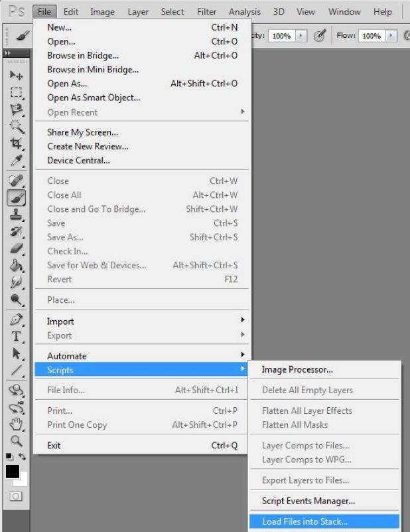This screenshot has height=532, width=410.
Task: Open the Opacity slider dropdown arrow
Action: (x=300, y=35)
